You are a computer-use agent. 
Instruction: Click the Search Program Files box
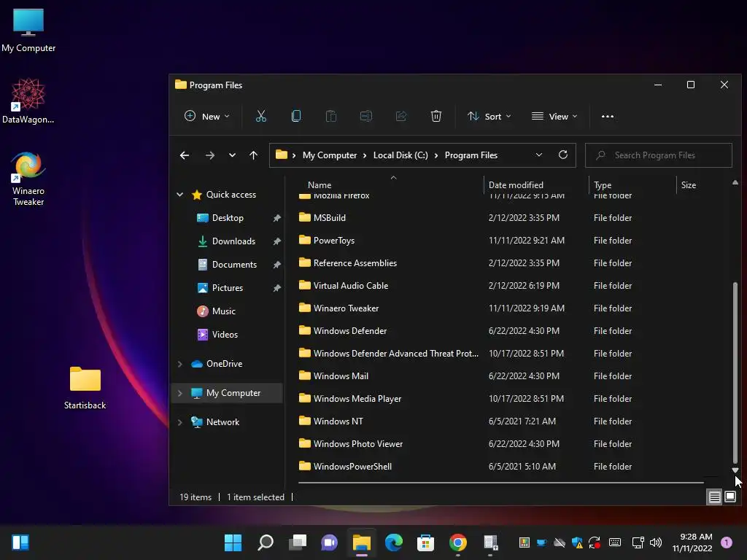pos(659,155)
